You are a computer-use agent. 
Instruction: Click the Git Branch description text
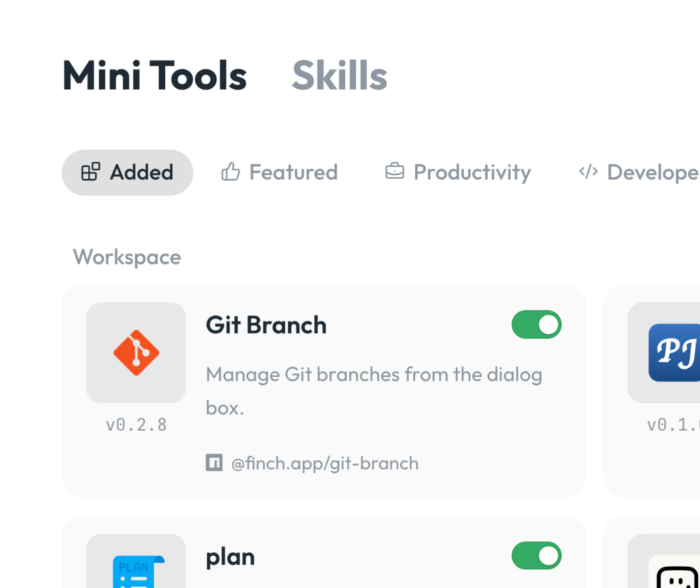pos(374,391)
